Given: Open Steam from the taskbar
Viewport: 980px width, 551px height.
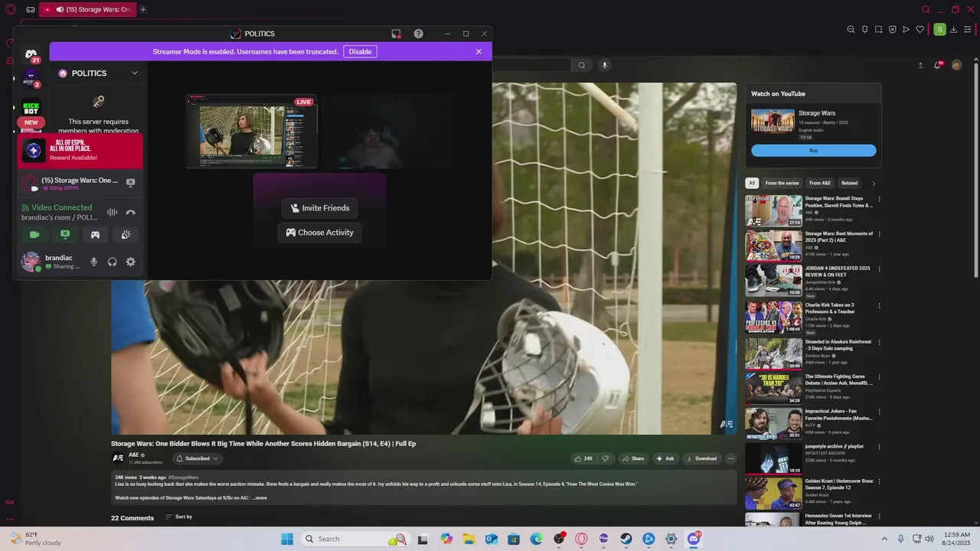Looking at the screenshot, I should (x=626, y=539).
